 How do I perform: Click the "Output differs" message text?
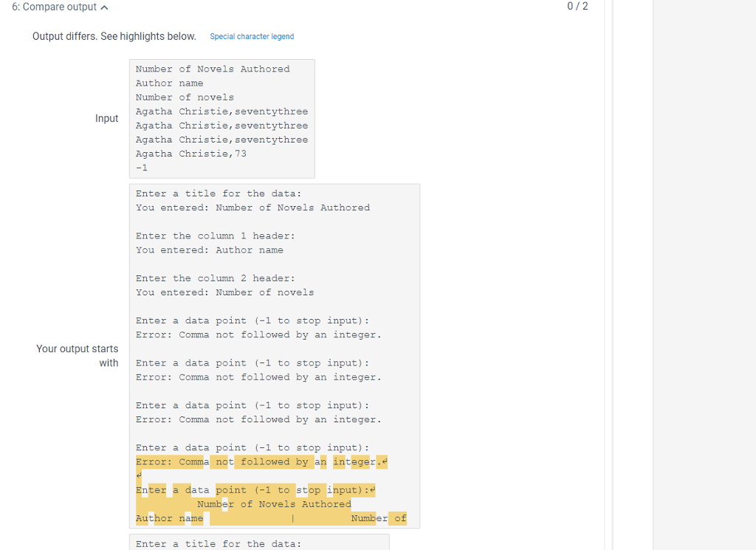coord(114,35)
